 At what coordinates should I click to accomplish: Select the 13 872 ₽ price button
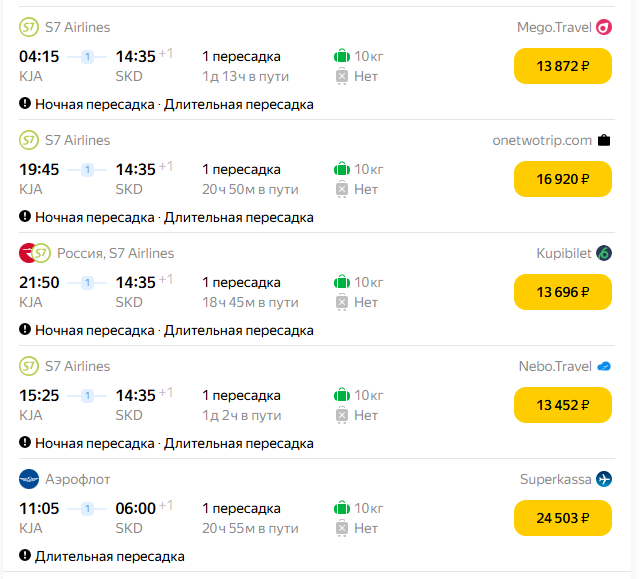click(x=562, y=66)
